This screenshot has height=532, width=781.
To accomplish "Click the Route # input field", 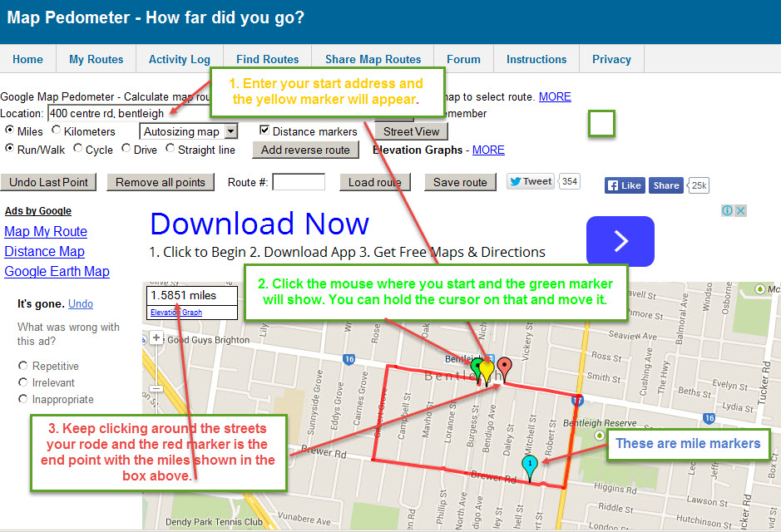I will (x=298, y=182).
